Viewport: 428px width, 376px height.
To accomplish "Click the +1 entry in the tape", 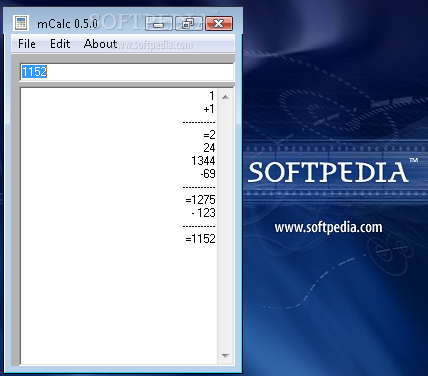I will tap(209, 109).
